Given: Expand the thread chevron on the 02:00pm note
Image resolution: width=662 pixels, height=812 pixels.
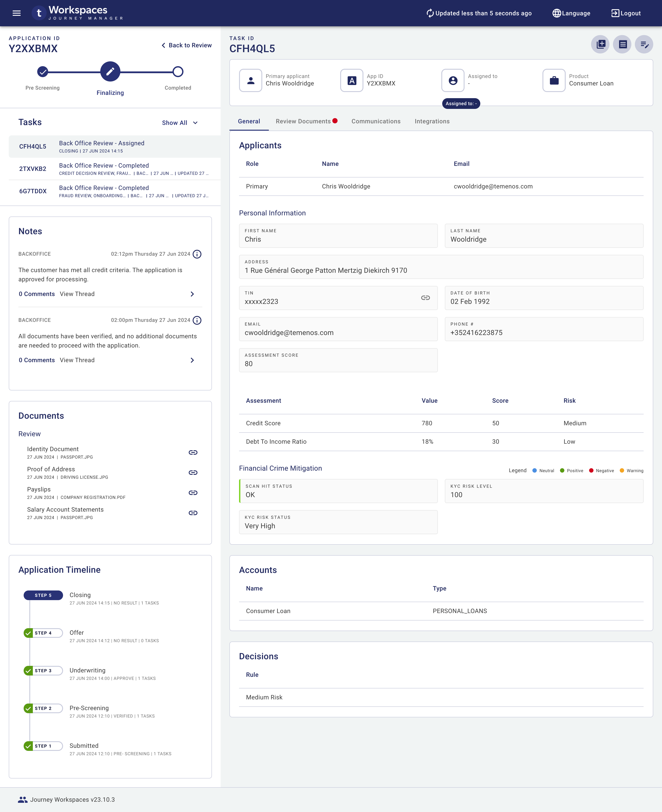Looking at the screenshot, I should pos(192,360).
